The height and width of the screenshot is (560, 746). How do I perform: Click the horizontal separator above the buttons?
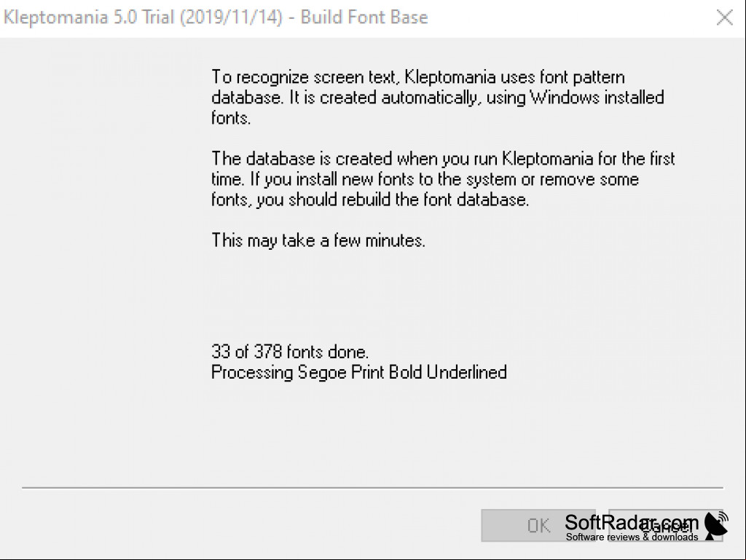[372, 487]
